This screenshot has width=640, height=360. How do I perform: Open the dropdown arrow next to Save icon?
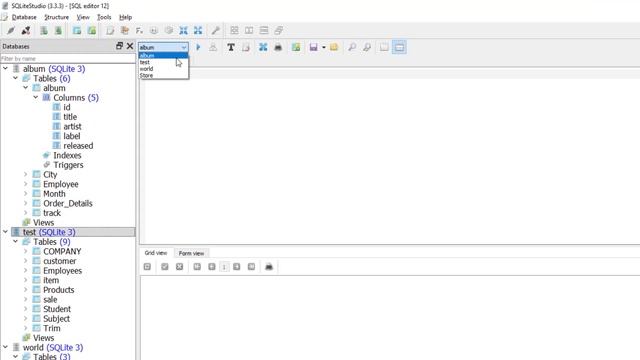[324, 47]
